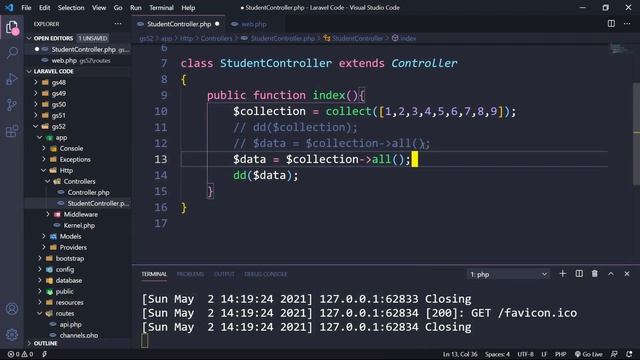Open the Manage gear icon
Viewport: 640px width, 360px height.
pos(12,335)
